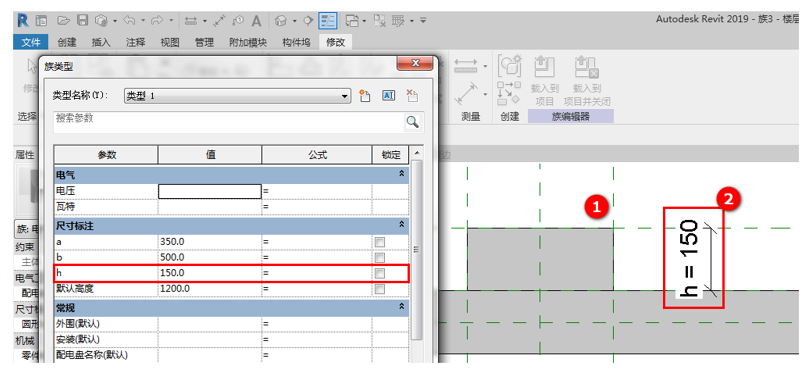Switch to the 视图 ribbon tab
Screen dimensions: 809x385
pyautogui.click(x=170, y=42)
